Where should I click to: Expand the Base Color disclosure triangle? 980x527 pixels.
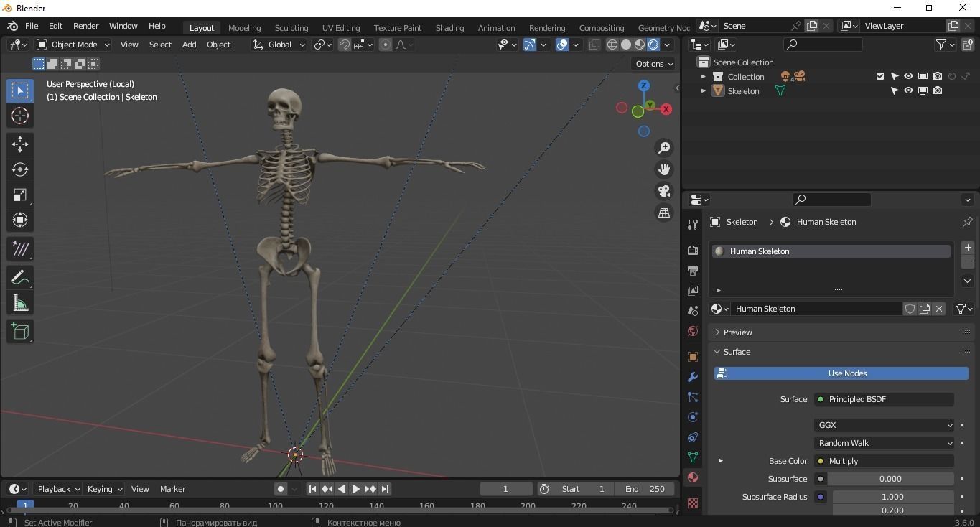(x=720, y=461)
